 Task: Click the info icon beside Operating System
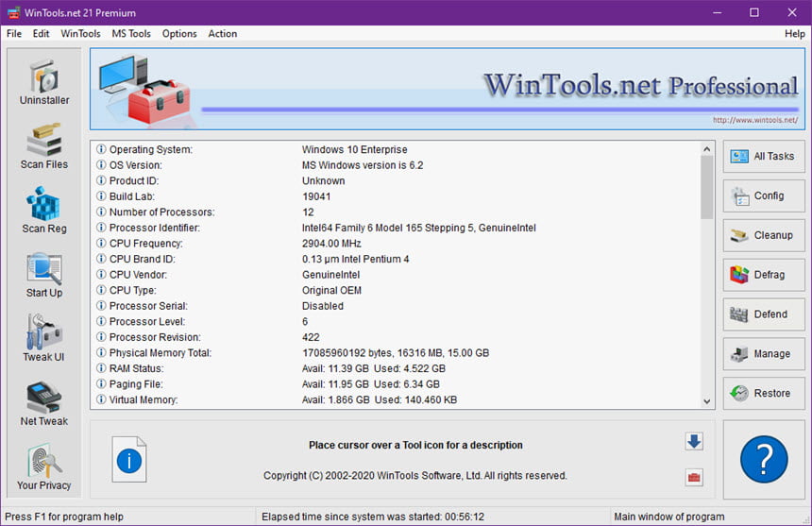[102, 149]
